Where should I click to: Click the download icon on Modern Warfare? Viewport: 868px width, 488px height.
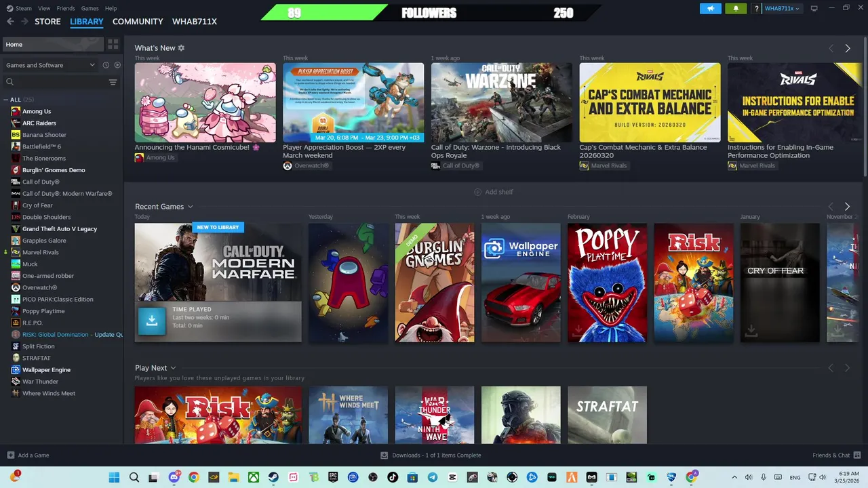pos(152,321)
